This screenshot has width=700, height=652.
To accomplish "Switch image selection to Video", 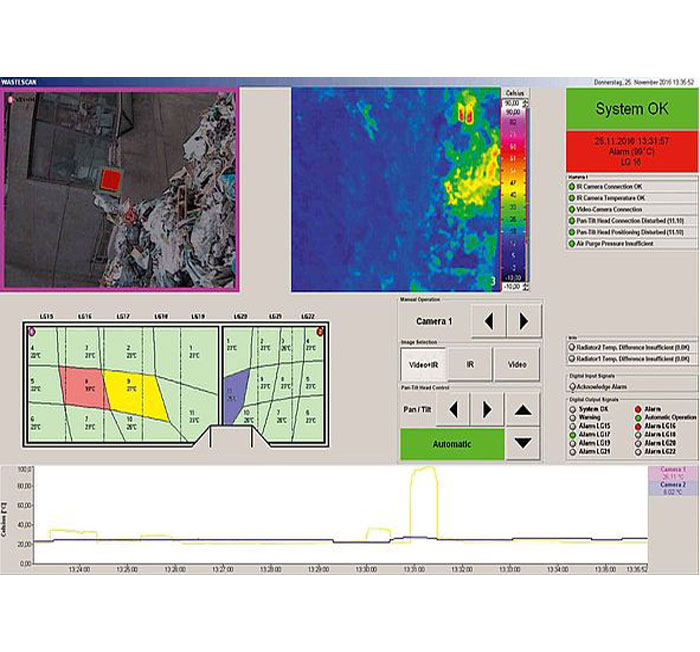I will coord(517,365).
